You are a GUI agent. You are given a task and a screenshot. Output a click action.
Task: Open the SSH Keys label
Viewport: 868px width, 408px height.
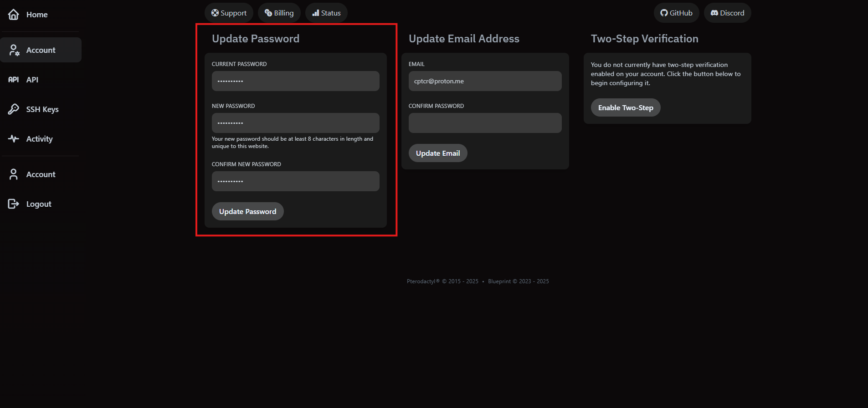[42, 109]
